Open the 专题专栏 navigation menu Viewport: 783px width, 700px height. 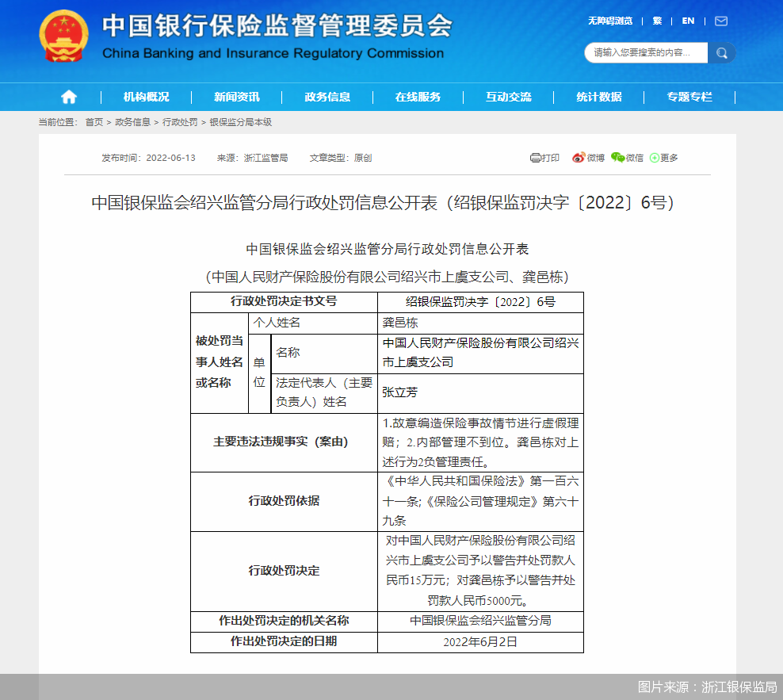pos(689,97)
